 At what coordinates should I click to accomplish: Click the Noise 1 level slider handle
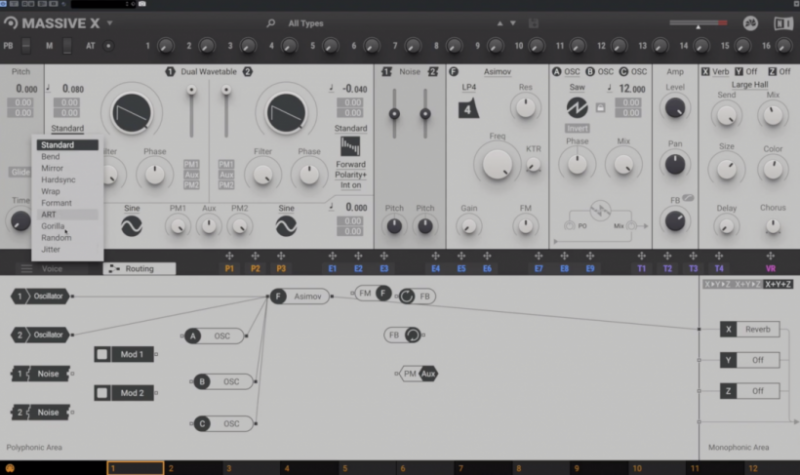point(394,114)
